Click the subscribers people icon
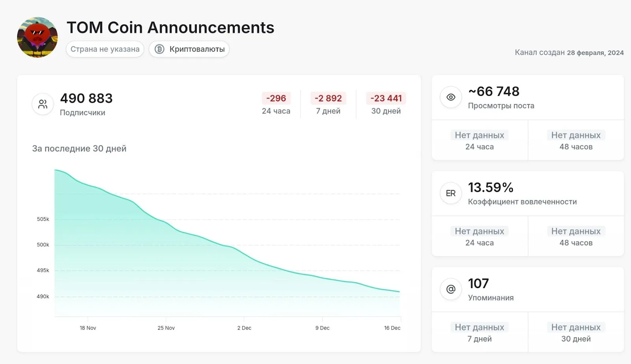 [43, 104]
